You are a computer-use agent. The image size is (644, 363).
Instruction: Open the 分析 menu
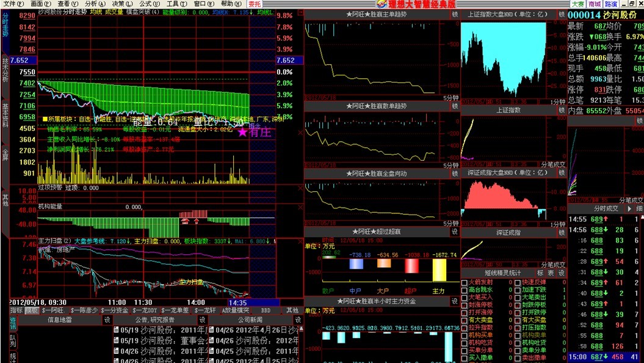(95, 4)
